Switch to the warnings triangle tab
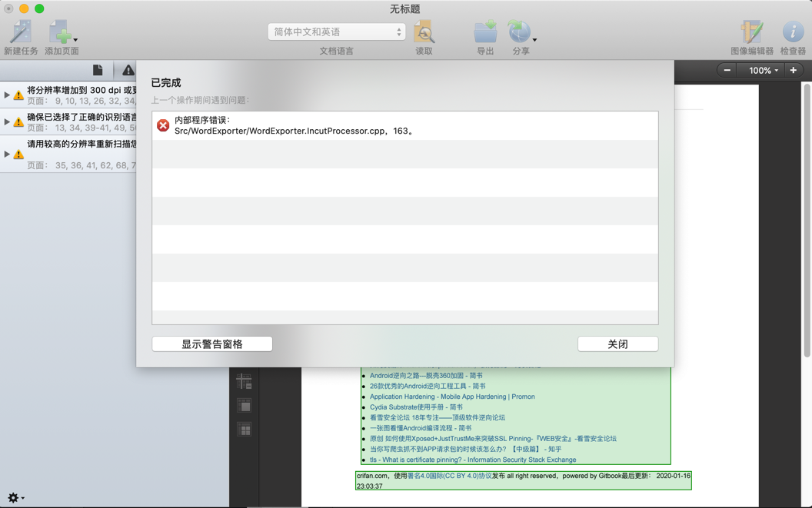812x508 pixels. [128, 70]
